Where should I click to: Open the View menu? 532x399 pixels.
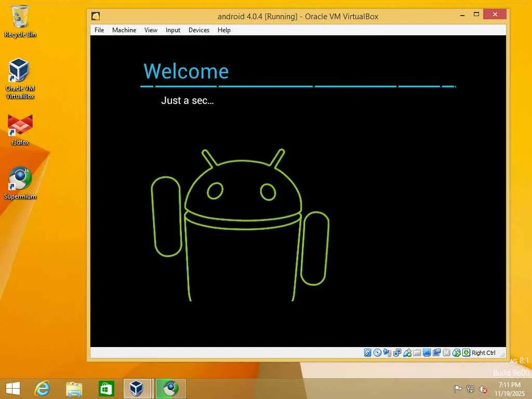tap(151, 30)
